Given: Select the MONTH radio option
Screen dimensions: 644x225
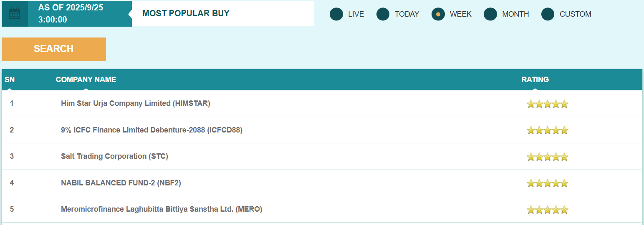Looking at the screenshot, I should 490,14.
